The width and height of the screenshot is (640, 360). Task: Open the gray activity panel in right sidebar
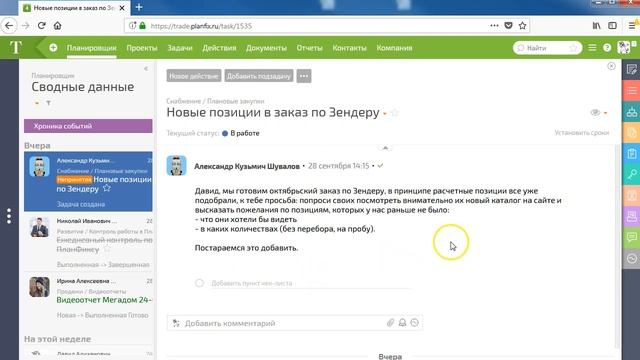point(631,258)
